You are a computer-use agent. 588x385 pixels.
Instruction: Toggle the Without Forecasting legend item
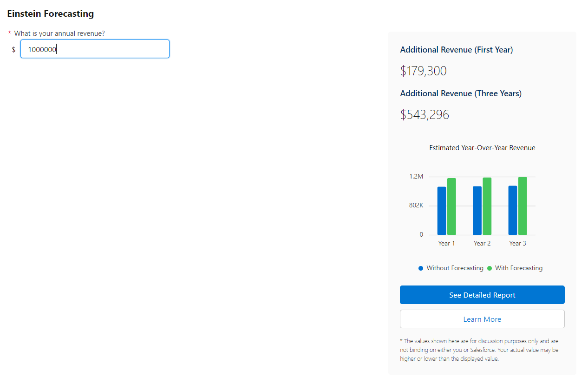[451, 268]
